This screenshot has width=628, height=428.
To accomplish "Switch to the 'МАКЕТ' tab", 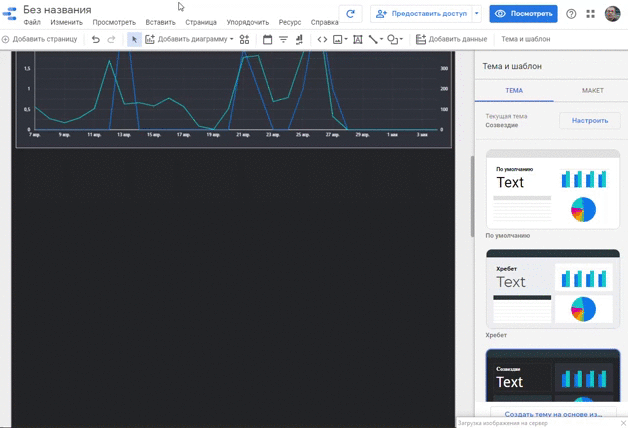I will (x=592, y=90).
